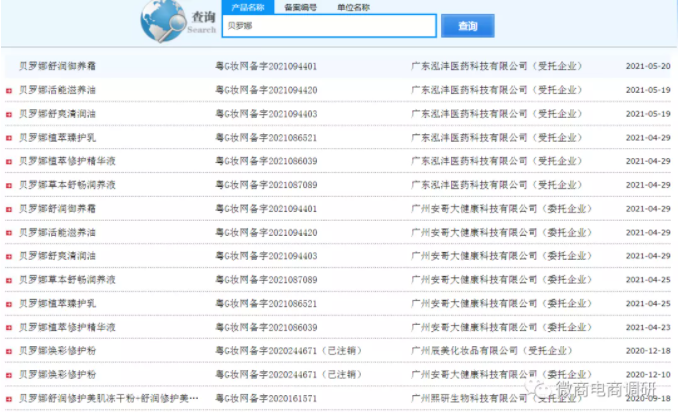Click red bullet beside 贝罗娜草本舒畅润养液 广东泓沣 row
Image resolution: width=685 pixels, height=412 pixels.
(9, 186)
